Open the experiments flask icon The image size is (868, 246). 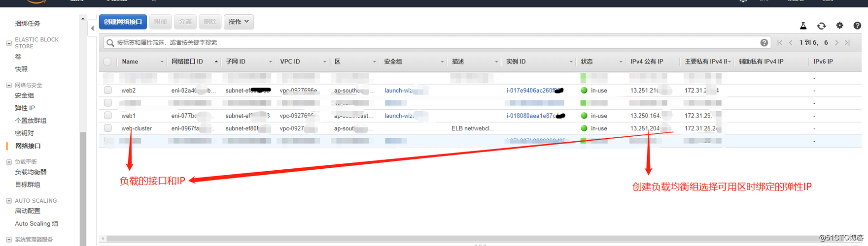click(x=803, y=26)
